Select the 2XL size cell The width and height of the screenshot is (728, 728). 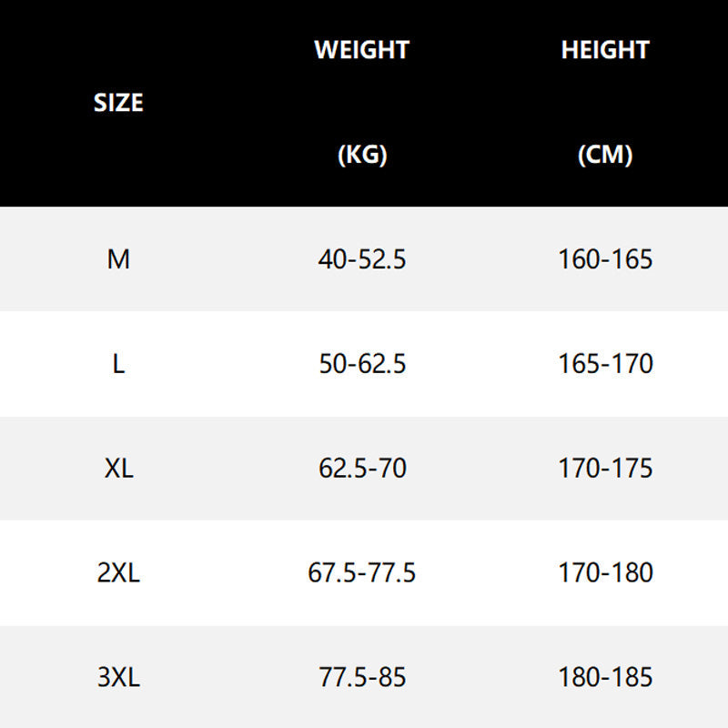(118, 573)
